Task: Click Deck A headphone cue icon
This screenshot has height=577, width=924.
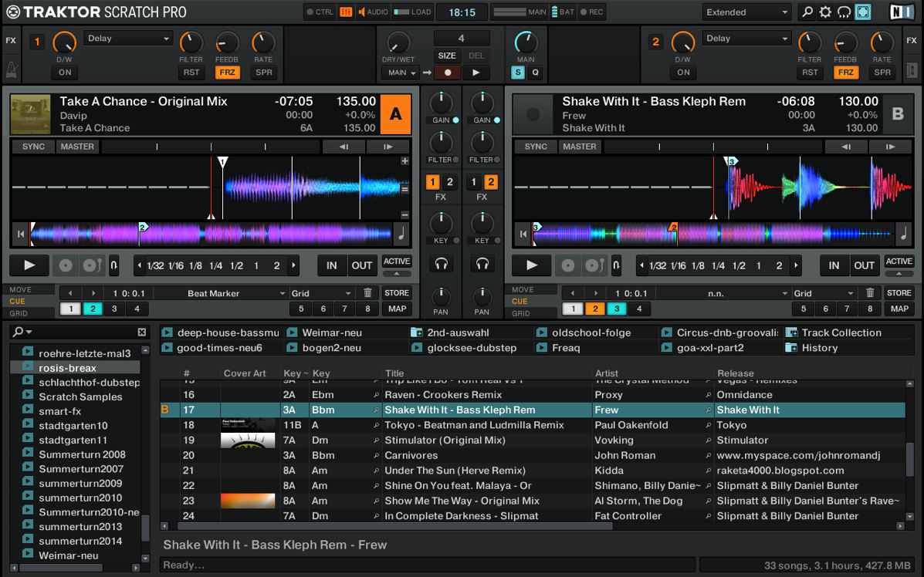Action: [x=441, y=265]
